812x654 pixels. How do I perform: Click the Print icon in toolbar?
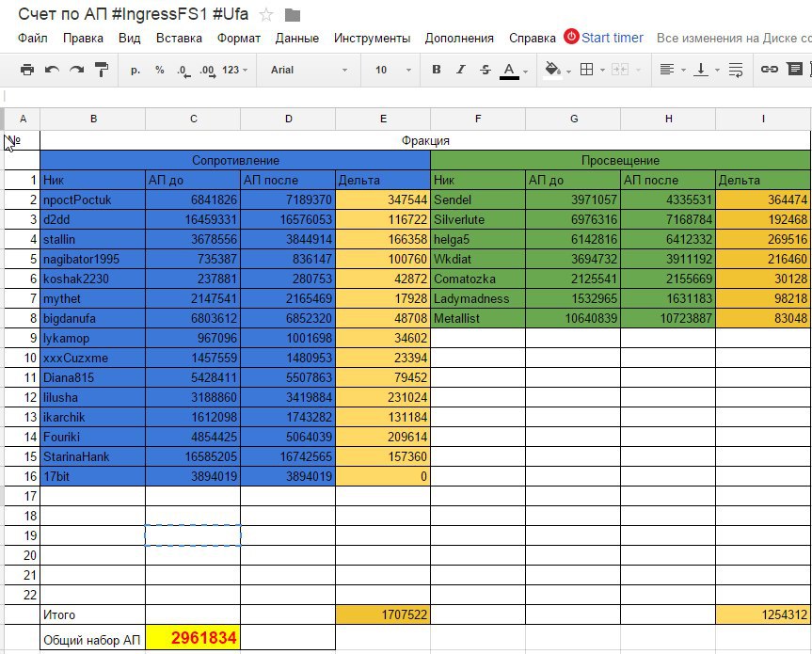tap(27, 70)
